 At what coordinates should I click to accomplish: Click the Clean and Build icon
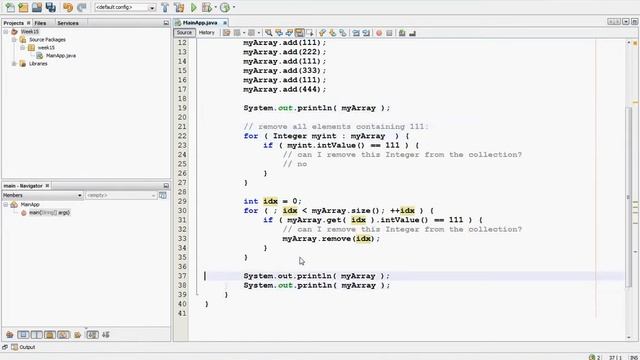179,7
